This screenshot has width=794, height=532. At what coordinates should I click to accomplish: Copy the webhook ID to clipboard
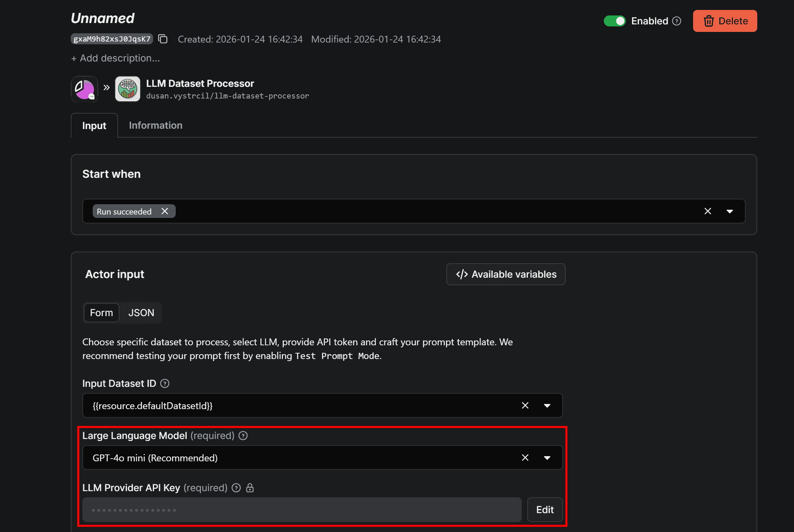click(x=163, y=39)
